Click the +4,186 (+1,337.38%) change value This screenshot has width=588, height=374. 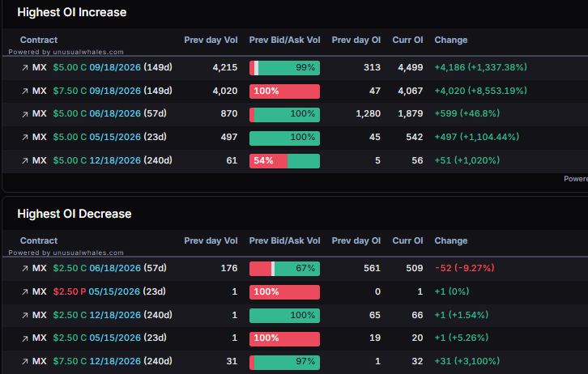[481, 67]
